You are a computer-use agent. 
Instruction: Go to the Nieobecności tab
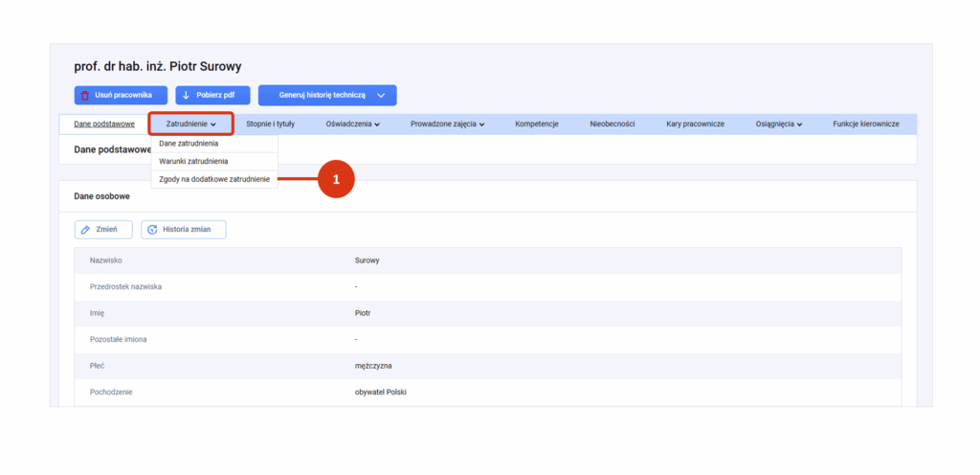point(612,124)
